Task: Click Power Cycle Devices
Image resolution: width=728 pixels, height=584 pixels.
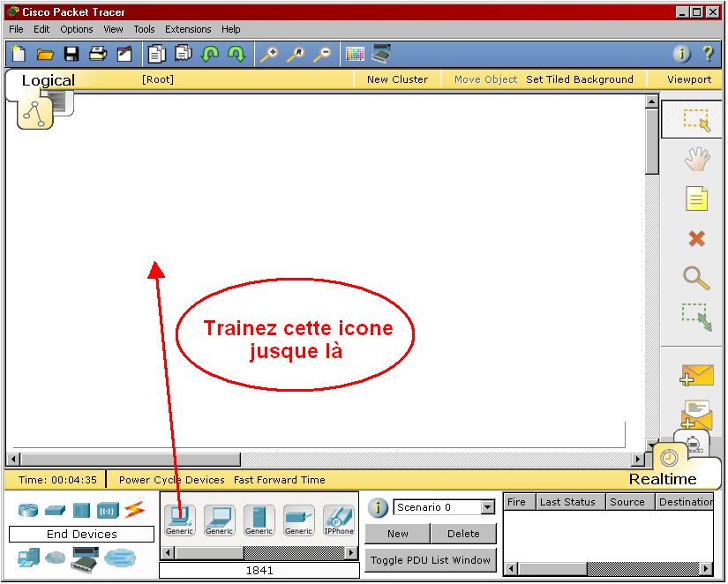Action: click(x=171, y=480)
